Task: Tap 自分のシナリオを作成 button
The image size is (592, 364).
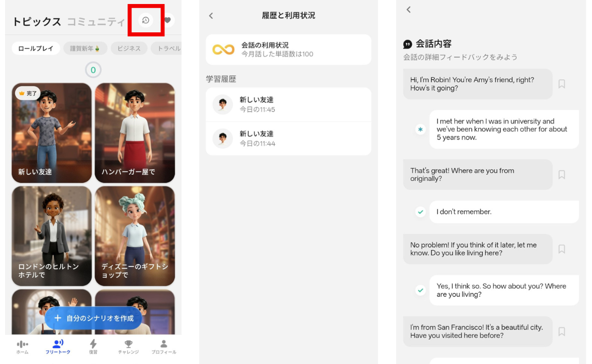Action: 93,318
